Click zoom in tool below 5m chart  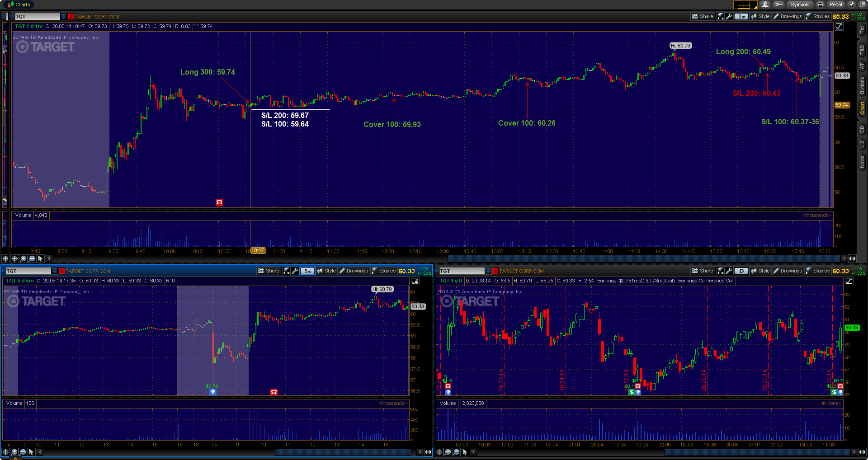(x=14, y=452)
